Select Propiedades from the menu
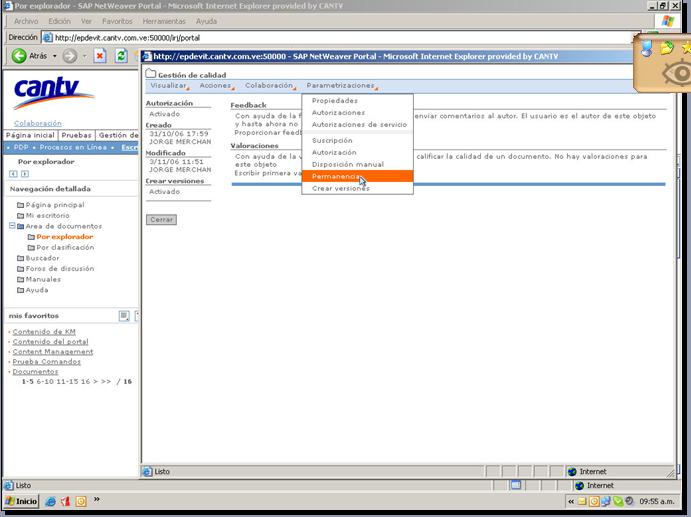The image size is (691, 517). point(357,101)
